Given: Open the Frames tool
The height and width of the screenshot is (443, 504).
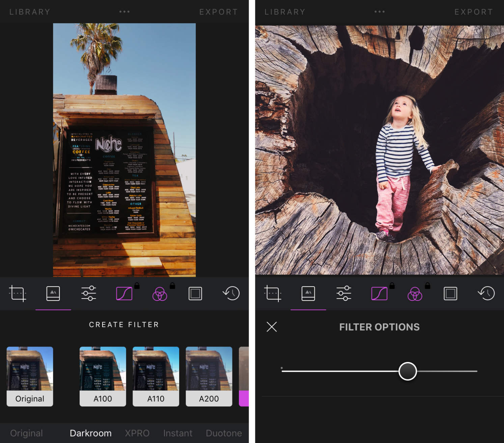Looking at the screenshot, I should 195,293.
